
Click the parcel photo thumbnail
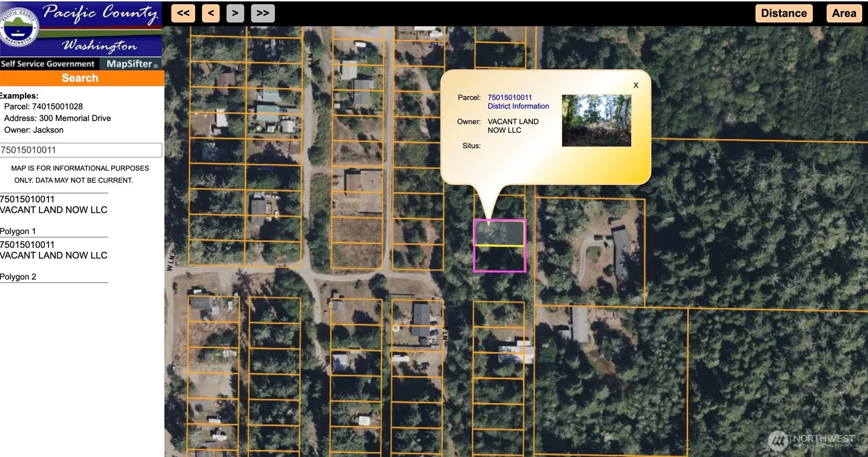click(x=596, y=121)
